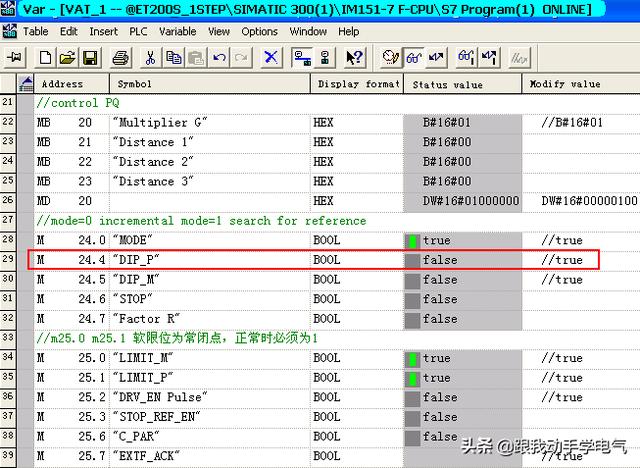Click the Address column header
This screenshot has width=640, height=468.
point(72,84)
